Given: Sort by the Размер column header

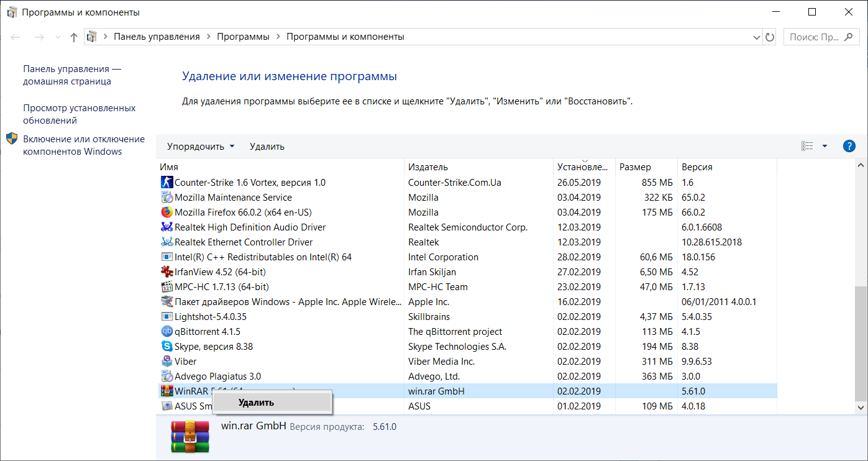Looking at the screenshot, I should point(646,167).
